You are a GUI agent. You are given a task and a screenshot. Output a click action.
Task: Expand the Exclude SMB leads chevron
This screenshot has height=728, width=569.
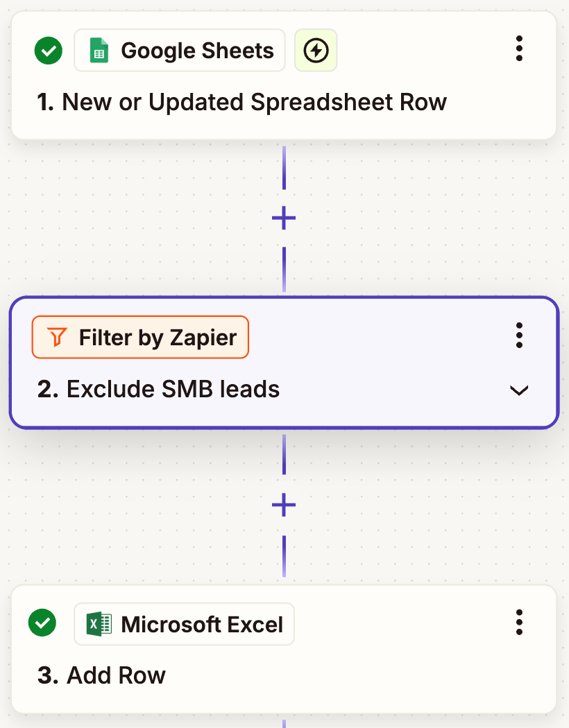click(x=519, y=390)
